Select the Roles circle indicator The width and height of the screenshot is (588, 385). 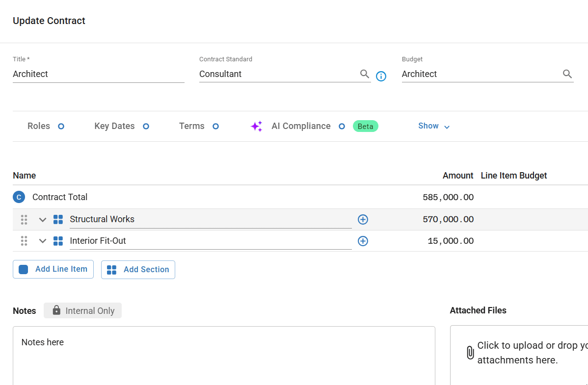point(61,126)
